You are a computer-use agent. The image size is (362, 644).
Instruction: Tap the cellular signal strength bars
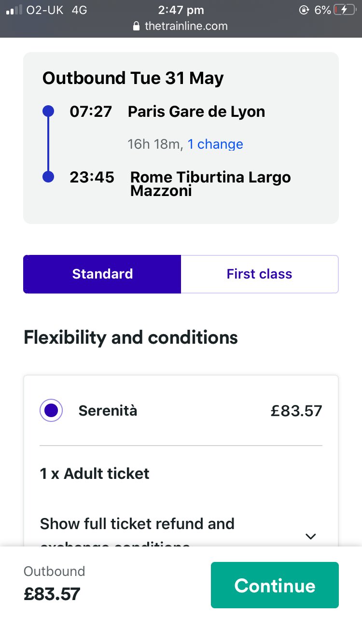point(14,10)
